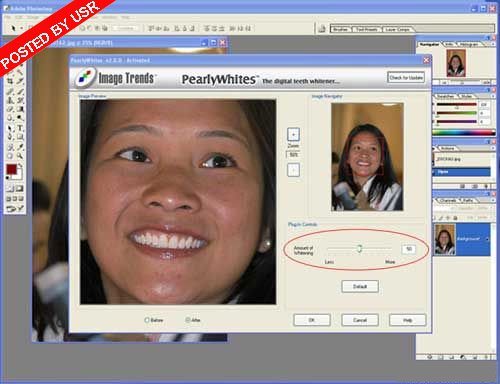
Task: Select the Type tool in toolbox
Action: point(20,128)
